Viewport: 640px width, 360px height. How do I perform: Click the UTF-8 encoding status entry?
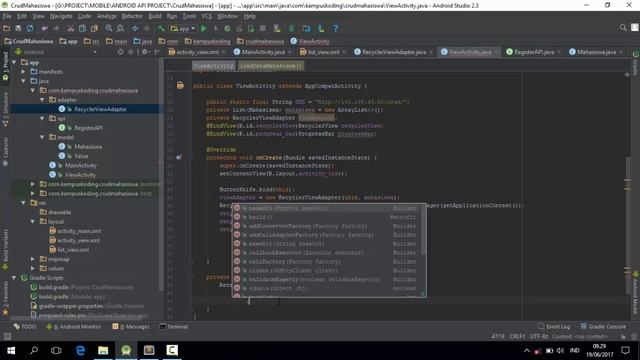[539, 336]
